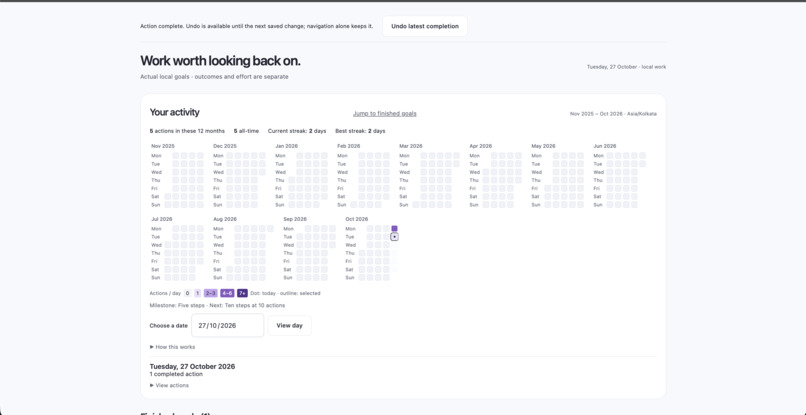
Task: Click the Jun 2026 month label
Action: tap(605, 146)
